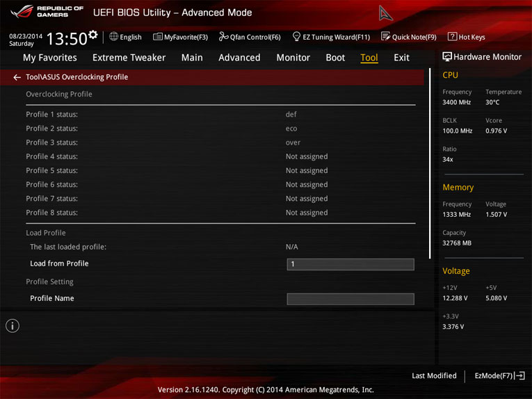532x399 pixels.
Task: Switch to the Boot tab
Action: tap(335, 58)
